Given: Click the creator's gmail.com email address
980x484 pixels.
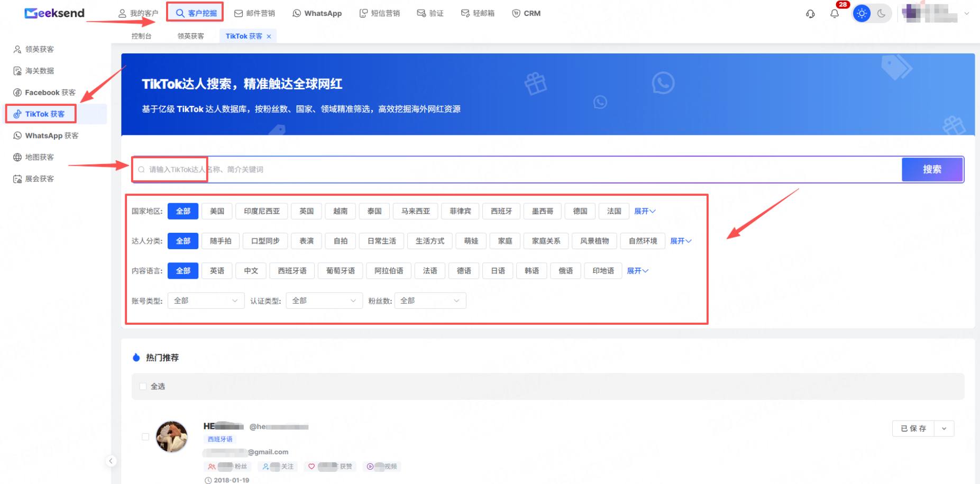Looking at the screenshot, I should coord(246,452).
